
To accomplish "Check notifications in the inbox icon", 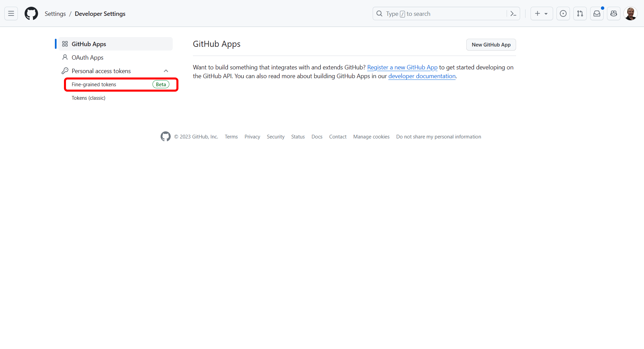I will coord(597,13).
